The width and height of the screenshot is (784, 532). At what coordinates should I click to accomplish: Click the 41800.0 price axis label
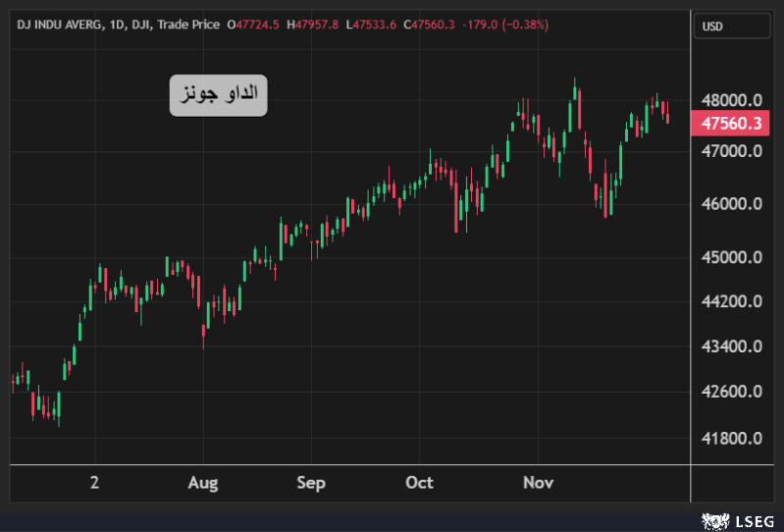[730, 438]
